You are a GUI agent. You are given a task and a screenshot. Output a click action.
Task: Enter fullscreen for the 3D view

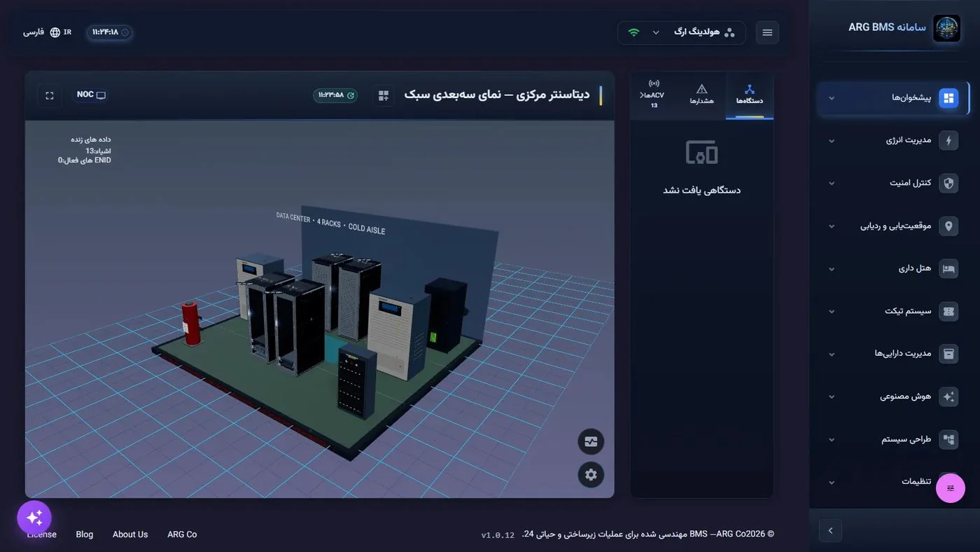coord(50,95)
